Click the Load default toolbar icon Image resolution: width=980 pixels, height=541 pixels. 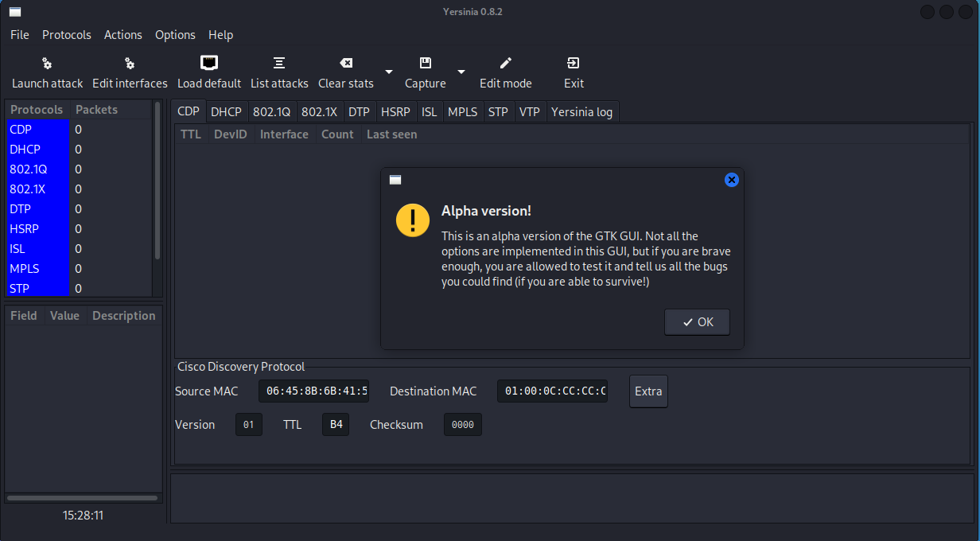click(209, 63)
